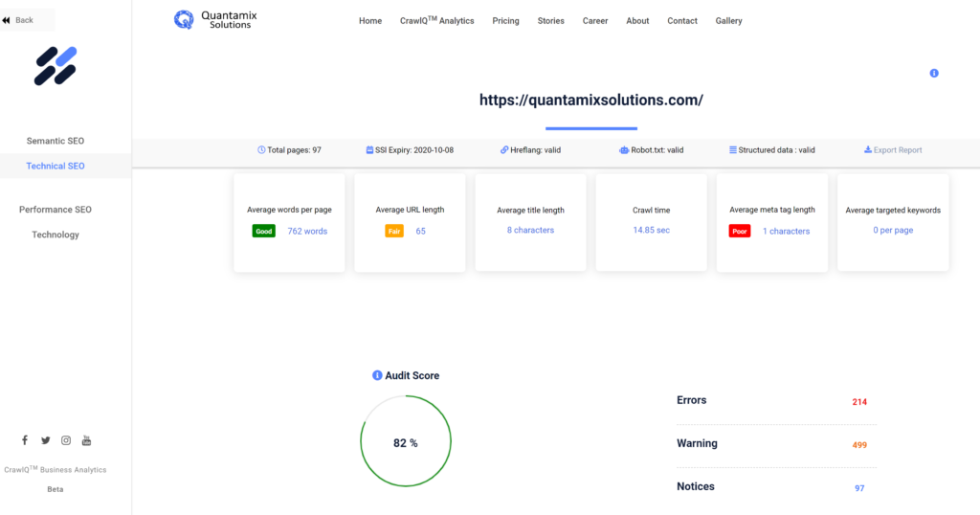Open the Performance SEO section
The height and width of the screenshot is (515, 980).
[x=56, y=209]
